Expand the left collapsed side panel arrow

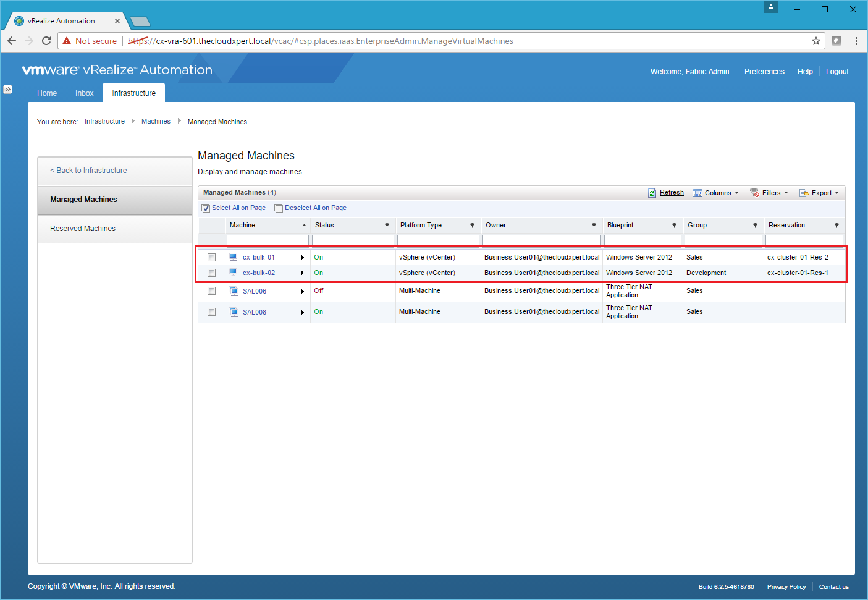click(x=7, y=89)
